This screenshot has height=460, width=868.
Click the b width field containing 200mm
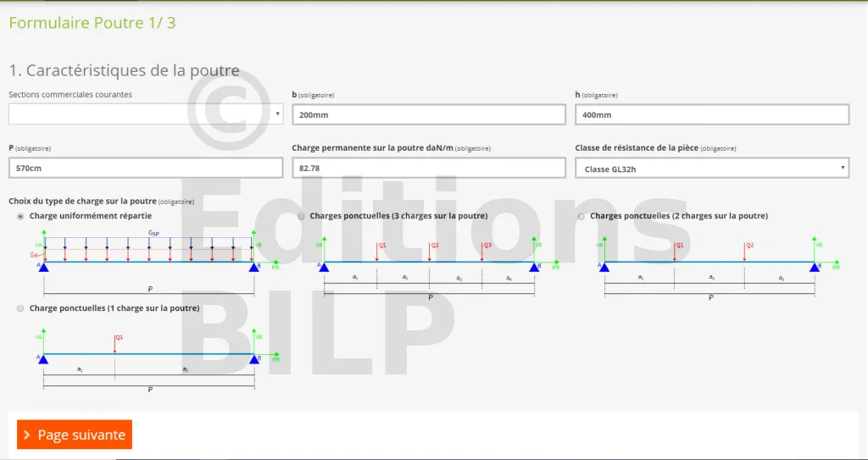coord(428,114)
